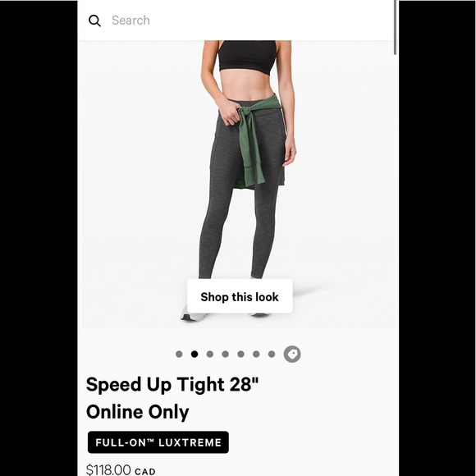
Task: Click the Search input field
Action: (x=243, y=21)
